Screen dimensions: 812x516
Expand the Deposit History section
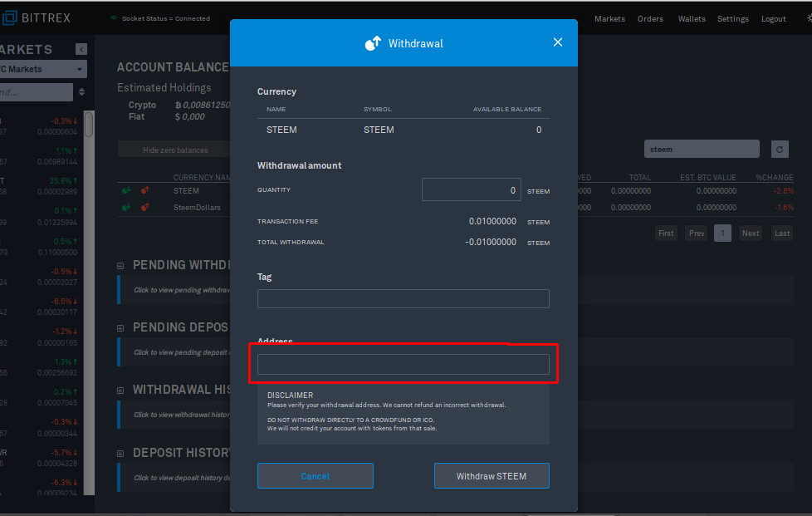pyautogui.click(x=120, y=454)
